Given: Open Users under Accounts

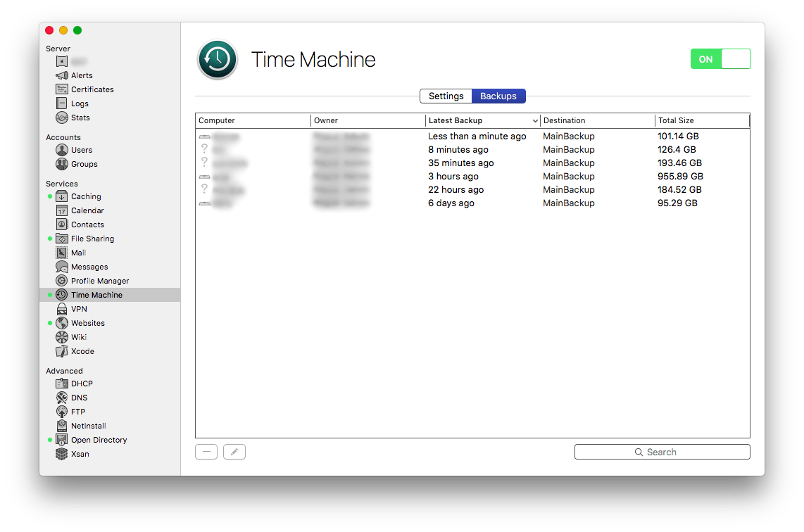Looking at the screenshot, I should tap(74, 150).
